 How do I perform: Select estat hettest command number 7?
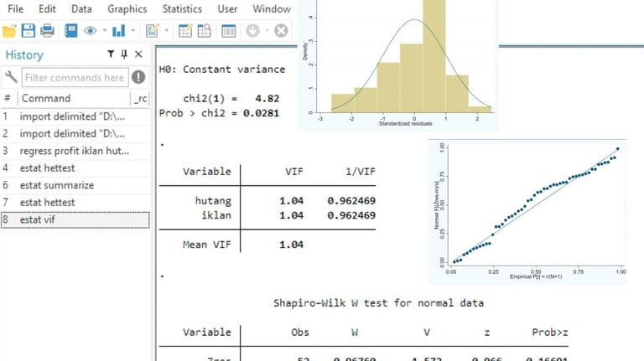(x=75, y=203)
